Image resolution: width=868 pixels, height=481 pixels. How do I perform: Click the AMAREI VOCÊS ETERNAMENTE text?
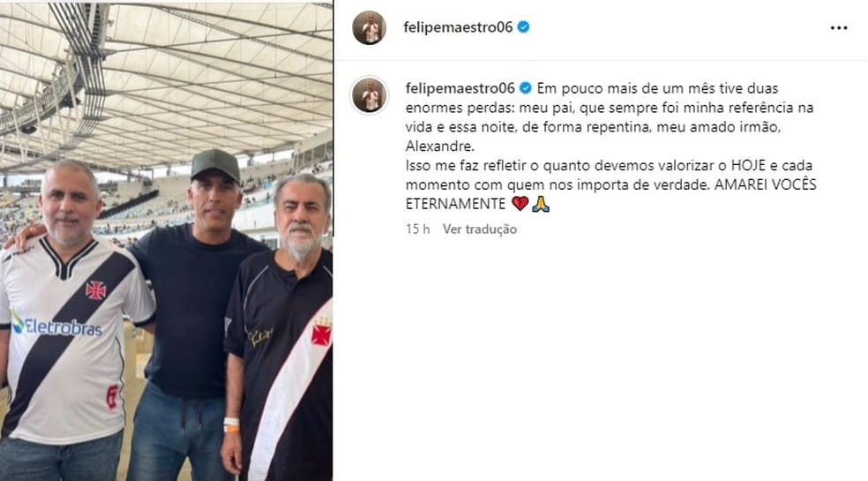click(x=611, y=194)
